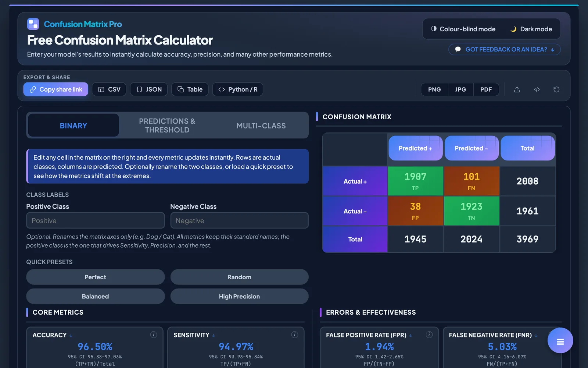This screenshot has width=588, height=368.
Task: Click the Predicted – column header
Action: (x=472, y=148)
